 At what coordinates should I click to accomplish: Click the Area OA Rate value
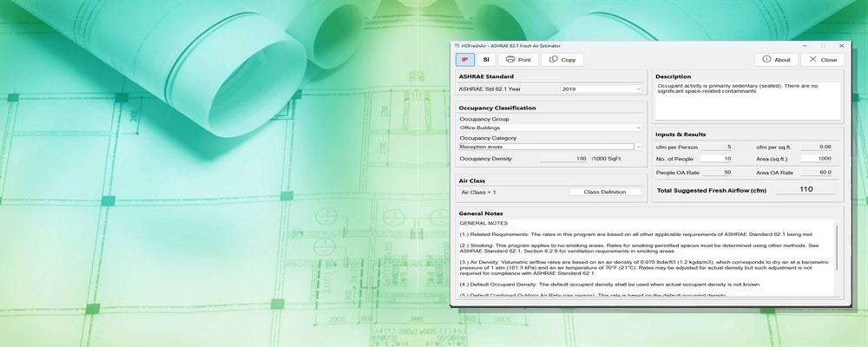tap(817, 173)
